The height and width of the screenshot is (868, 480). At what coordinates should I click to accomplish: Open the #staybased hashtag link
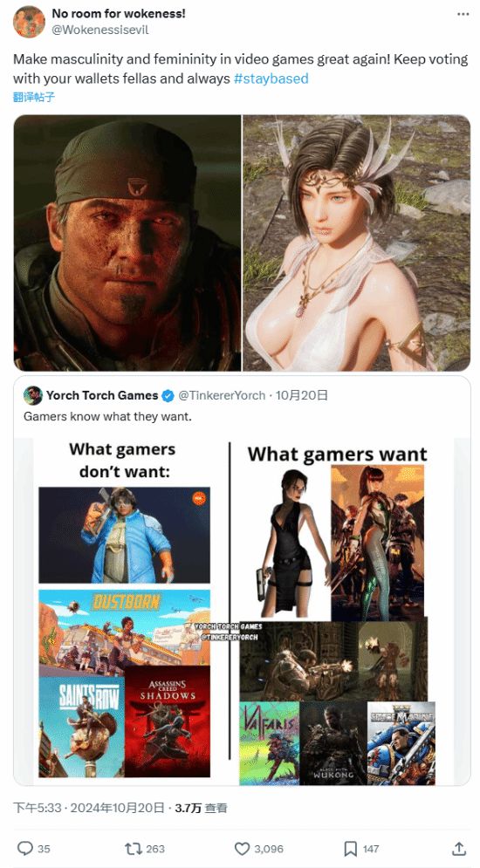[x=271, y=79]
